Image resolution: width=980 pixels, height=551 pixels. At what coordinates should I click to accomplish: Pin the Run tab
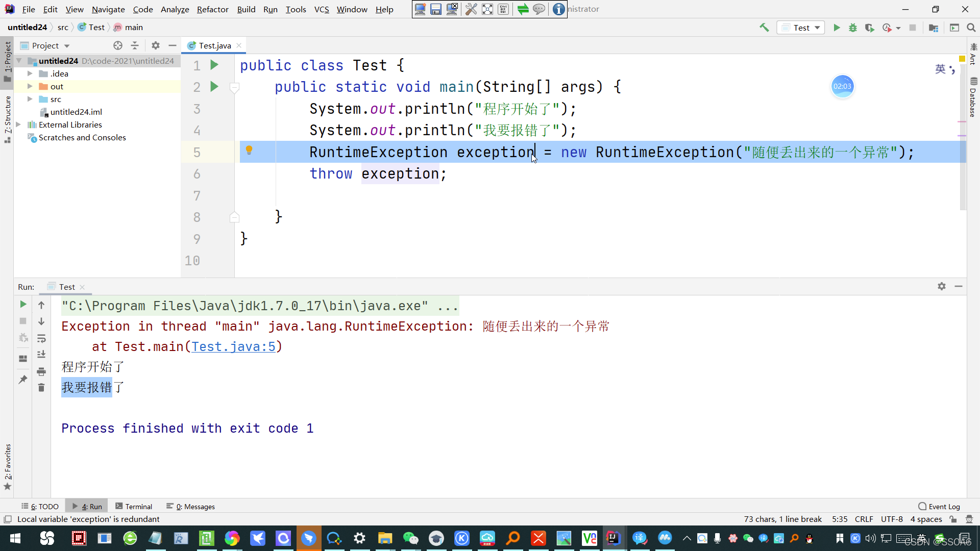click(23, 380)
